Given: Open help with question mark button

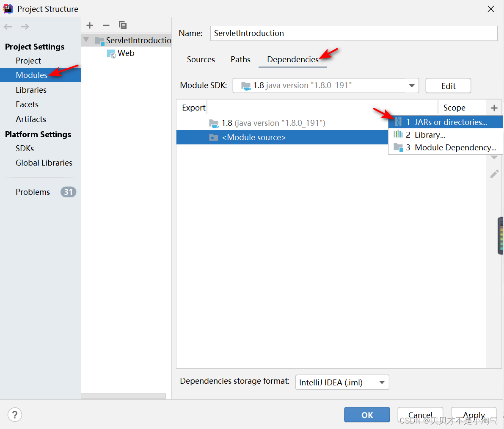Looking at the screenshot, I should pos(15,415).
